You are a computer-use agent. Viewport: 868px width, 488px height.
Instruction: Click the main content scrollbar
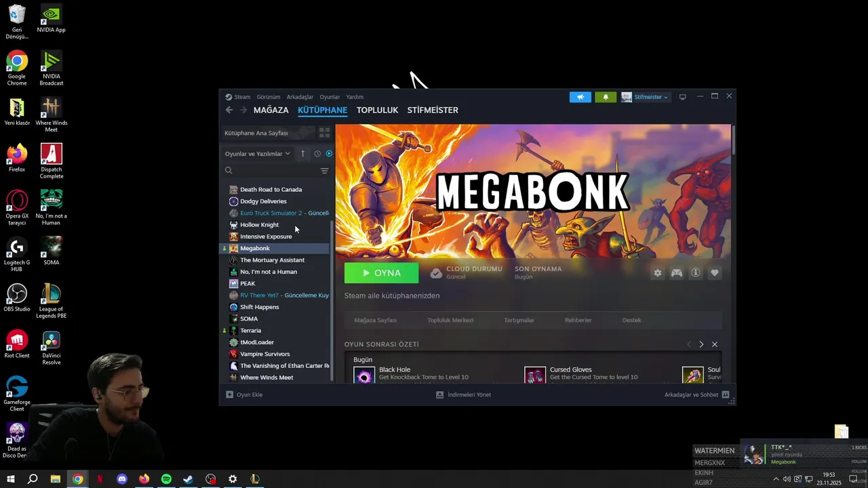pyautogui.click(x=733, y=139)
